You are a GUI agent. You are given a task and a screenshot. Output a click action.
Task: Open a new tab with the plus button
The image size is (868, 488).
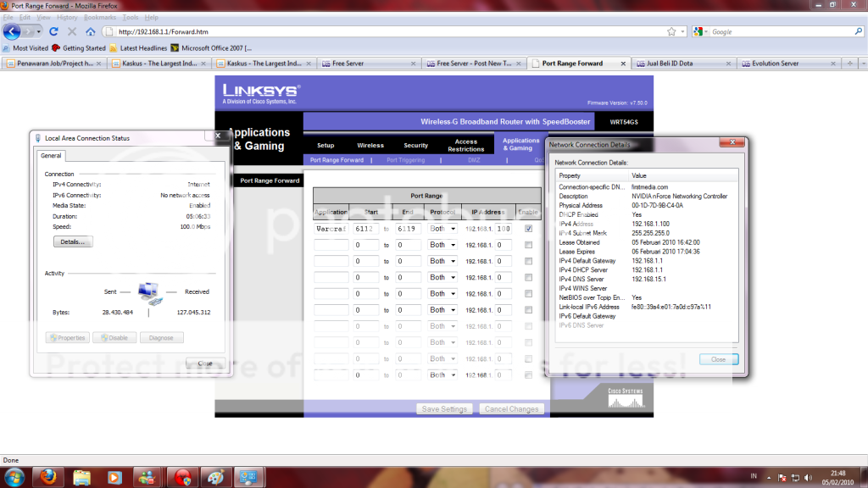click(x=849, y=64)
